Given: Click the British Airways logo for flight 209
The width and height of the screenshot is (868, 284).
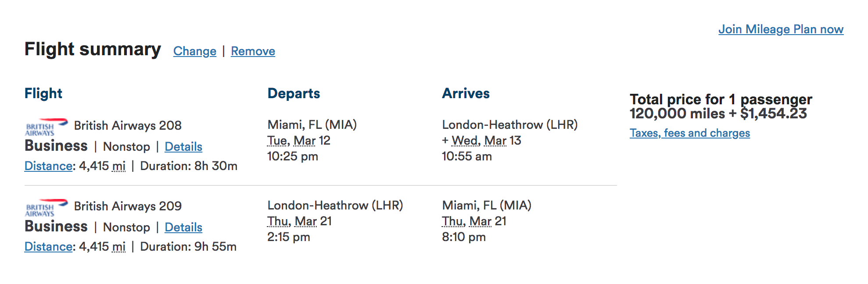Looking at the screenshot, I should pos(46,207).
